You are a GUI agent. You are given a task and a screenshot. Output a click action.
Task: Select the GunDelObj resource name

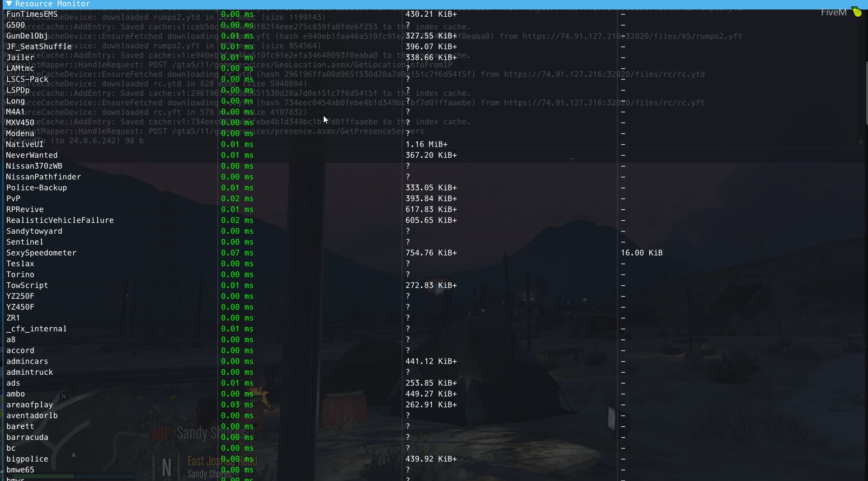27,36
